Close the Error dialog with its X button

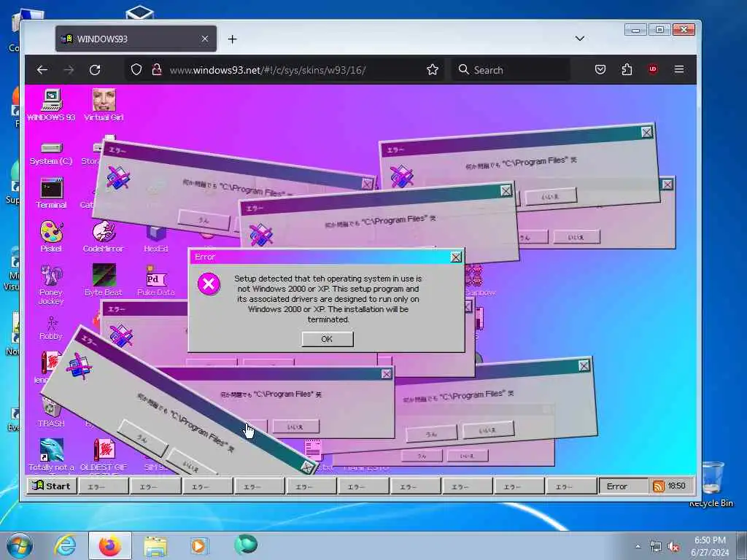click(456, 257)
